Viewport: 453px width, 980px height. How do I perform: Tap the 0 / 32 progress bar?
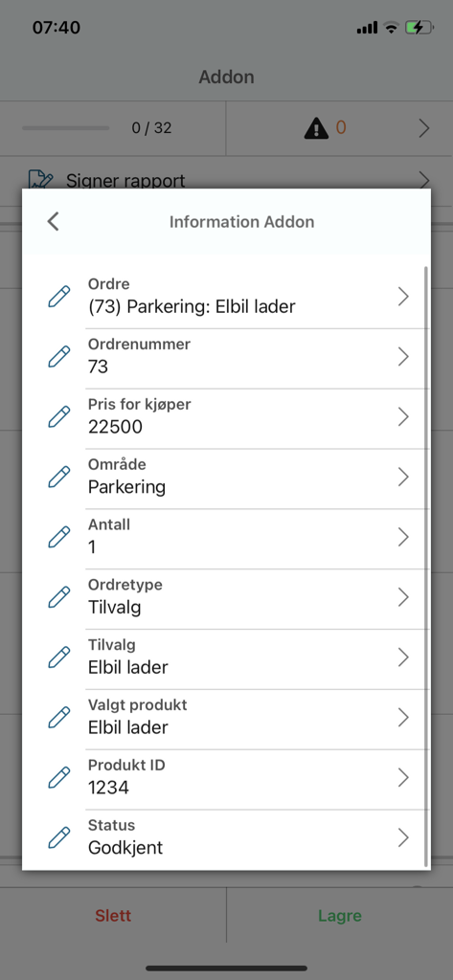tap(66, 128)
